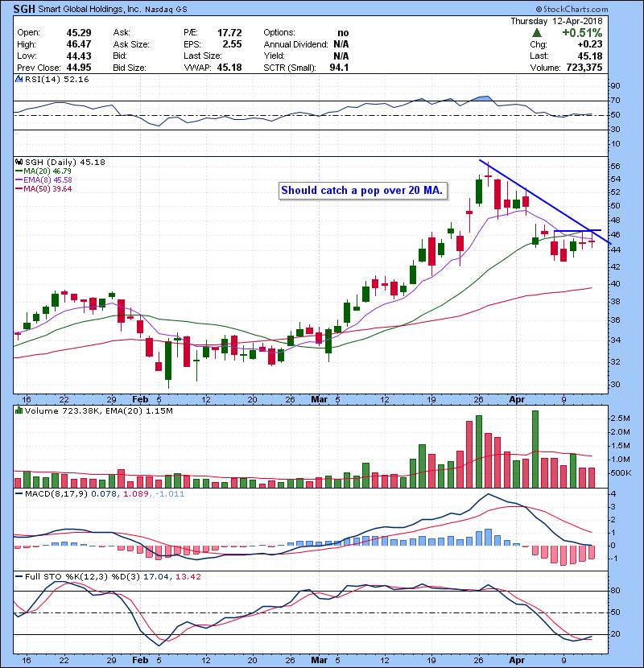Select the MA(20) 46.79 legend entry
644x668 pixels.
43,171
